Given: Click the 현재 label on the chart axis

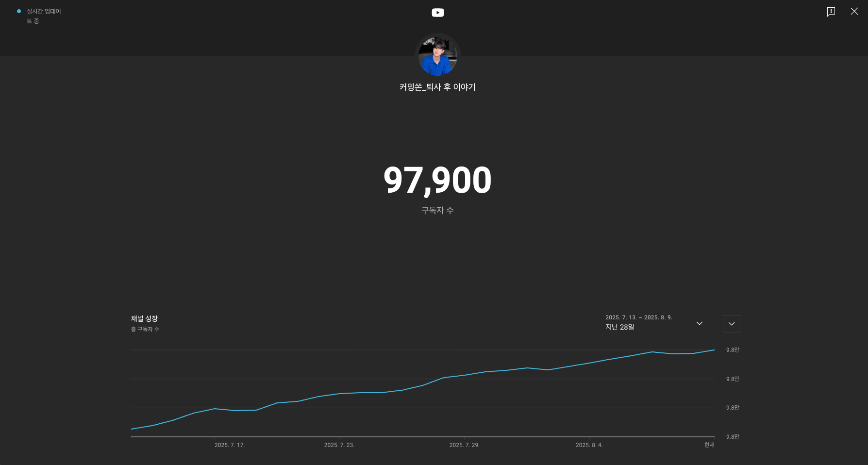Looking at the screenshot, I should tap(709, 445).
